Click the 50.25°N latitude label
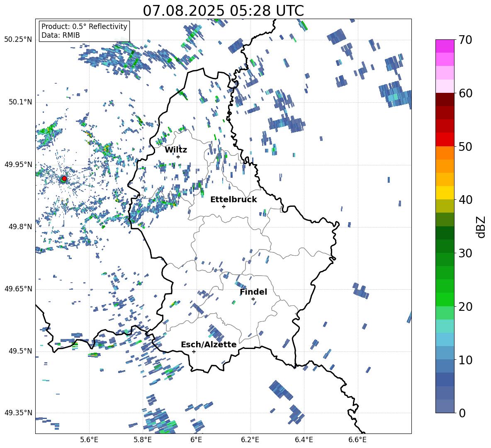491x448 pixels. [18, 40]
